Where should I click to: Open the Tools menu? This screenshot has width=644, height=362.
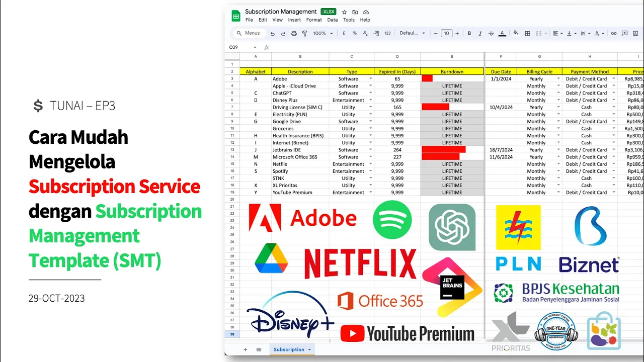pos(349,20)
